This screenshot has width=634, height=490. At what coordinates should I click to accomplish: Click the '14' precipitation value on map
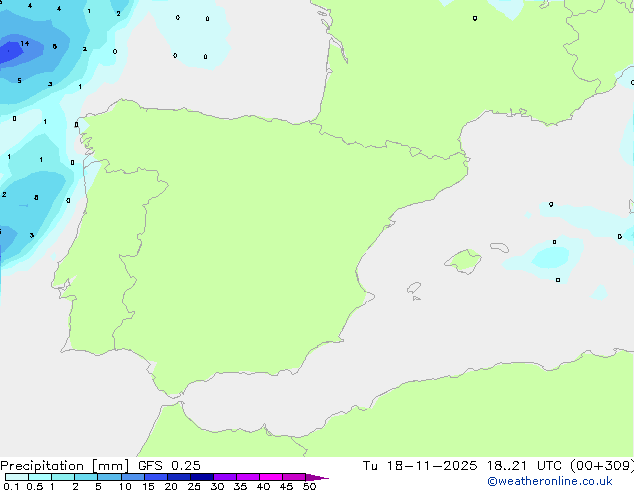tap(25, 43)
